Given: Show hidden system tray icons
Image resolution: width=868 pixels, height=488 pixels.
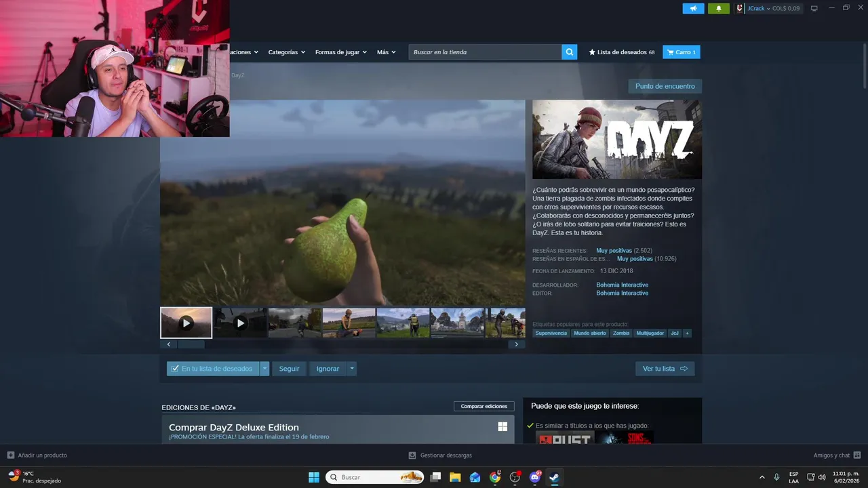Looking at the screenshot, I should coord(762,477).
